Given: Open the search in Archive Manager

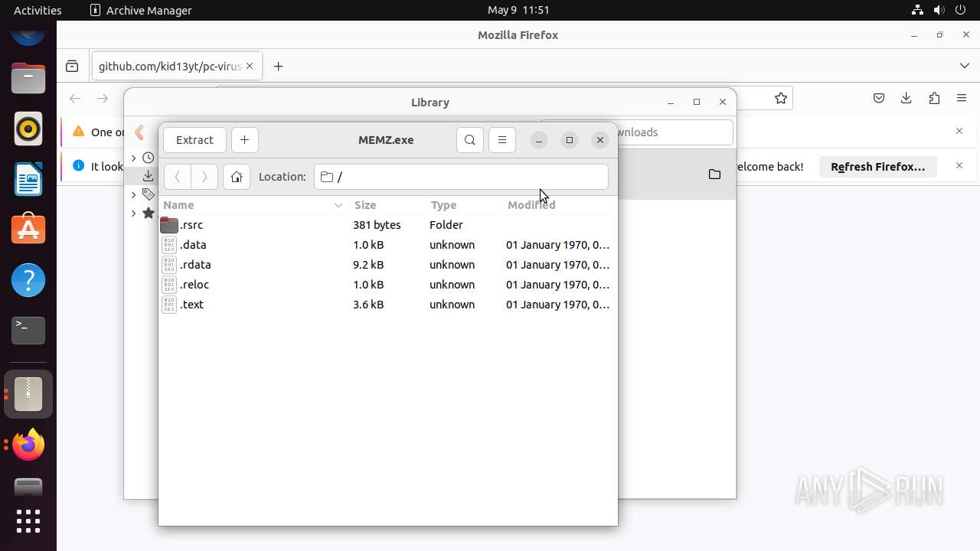Looking at the screenshot, I should tap(470, 140).
